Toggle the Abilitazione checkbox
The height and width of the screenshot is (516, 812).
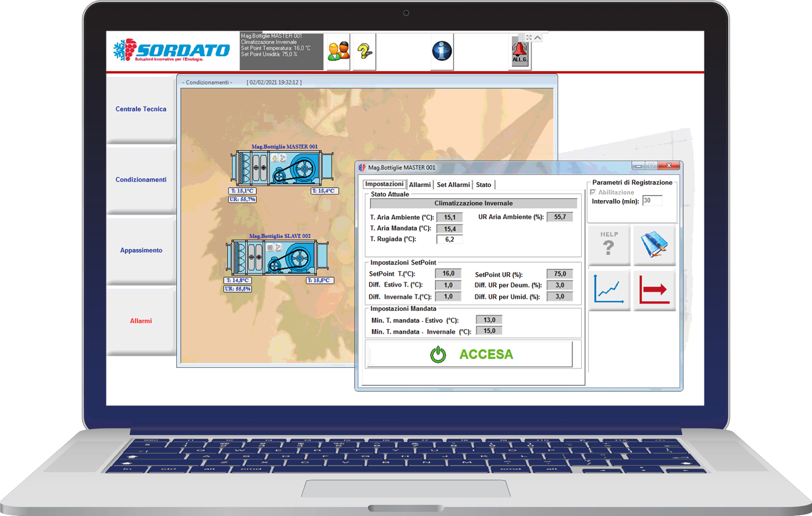(593, 192)
